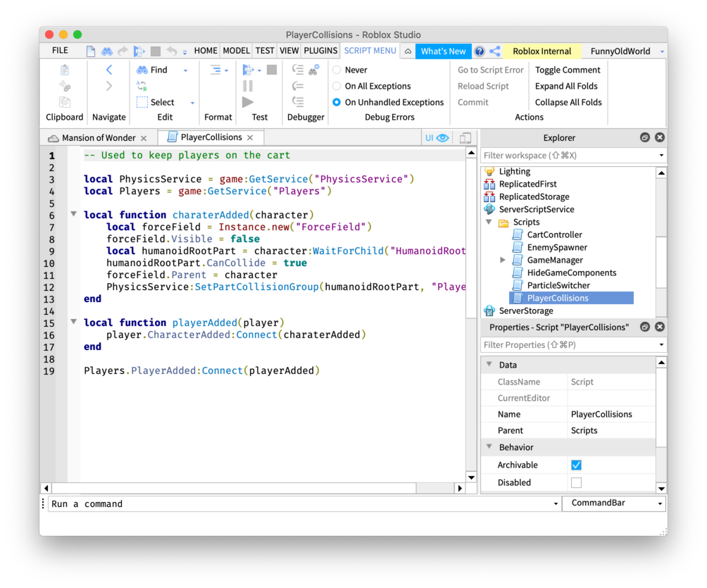
Task: Click the Roblox Internal button
Action: coord(542,51)
